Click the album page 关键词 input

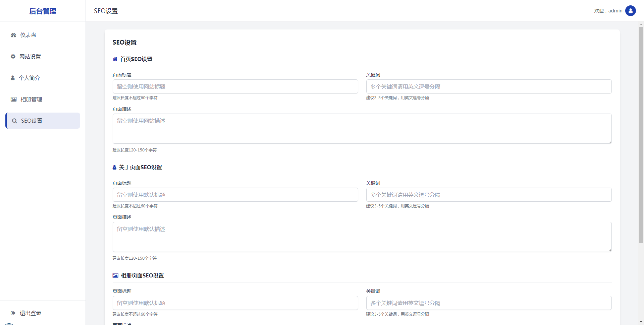pyautogui.click(x=489, y=303)
